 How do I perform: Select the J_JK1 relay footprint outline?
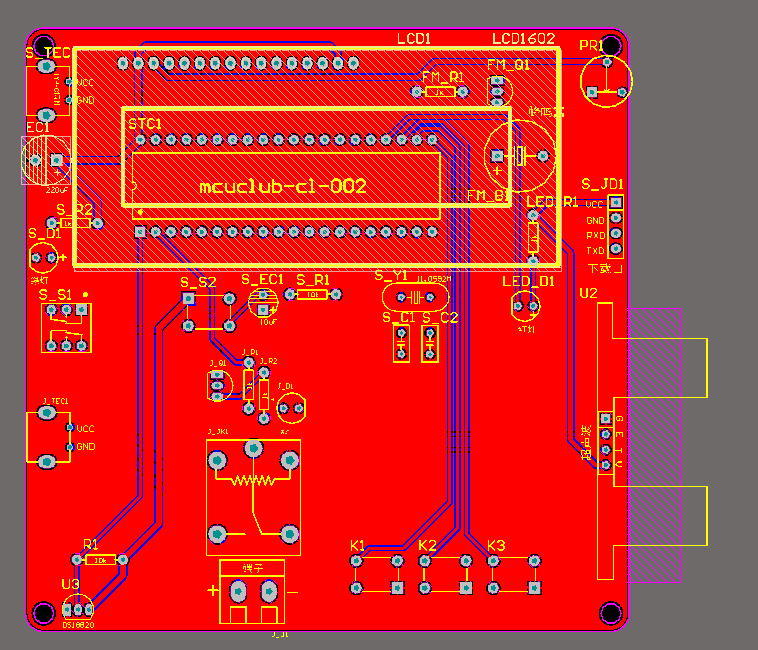[254, 498]
